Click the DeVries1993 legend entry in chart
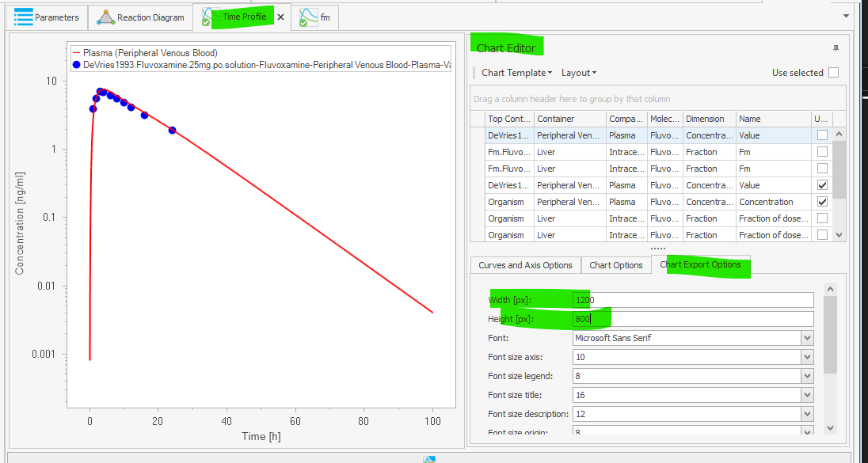Screen dimensions: 868x463 [x=261, y=65]
